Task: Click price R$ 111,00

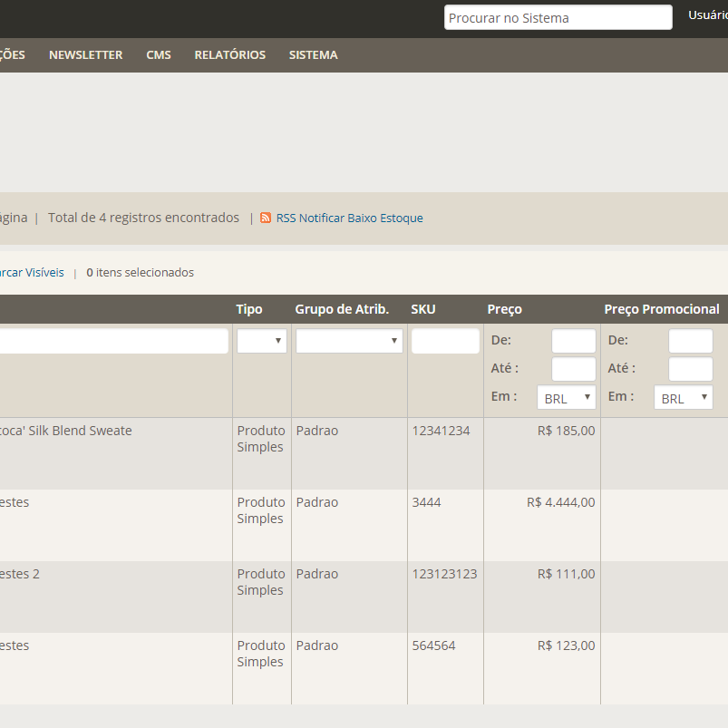Action: point(567,574)
